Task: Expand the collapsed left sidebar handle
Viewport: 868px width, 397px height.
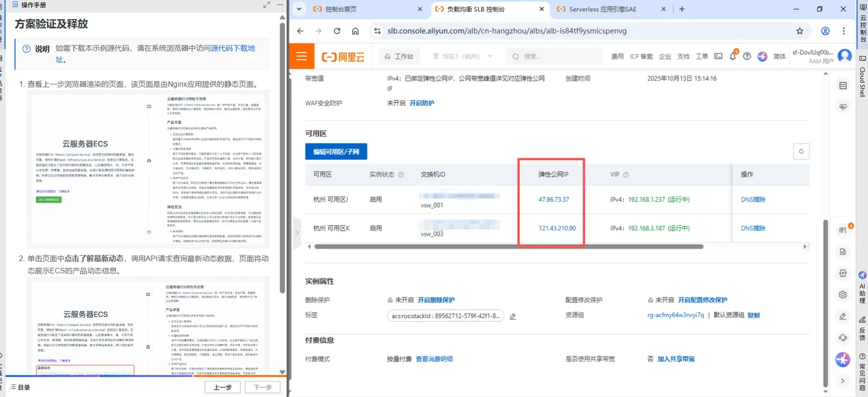Action: tap(296, 233)
